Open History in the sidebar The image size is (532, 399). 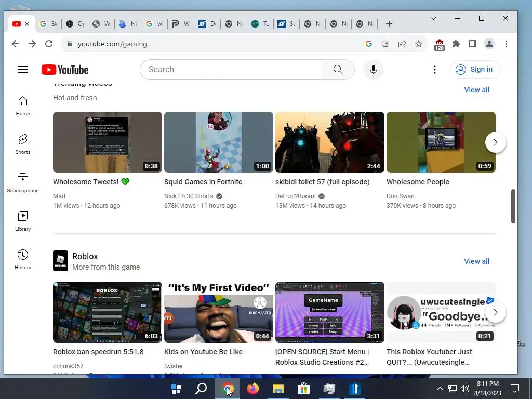[x=23, y=260]
